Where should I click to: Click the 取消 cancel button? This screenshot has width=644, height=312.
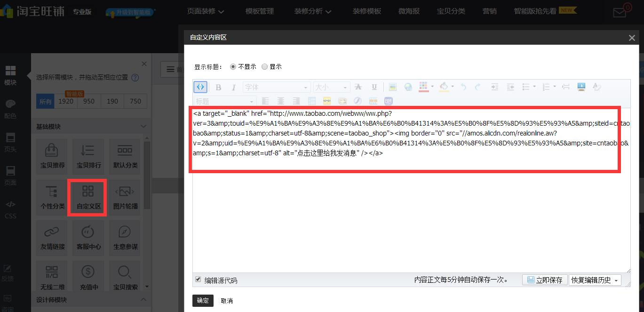(227, 301)
